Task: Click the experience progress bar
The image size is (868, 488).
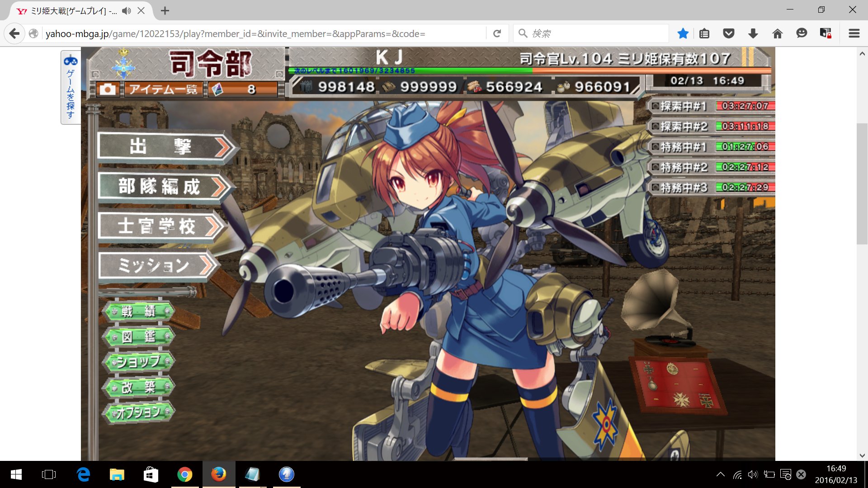Action: [529, 71]
